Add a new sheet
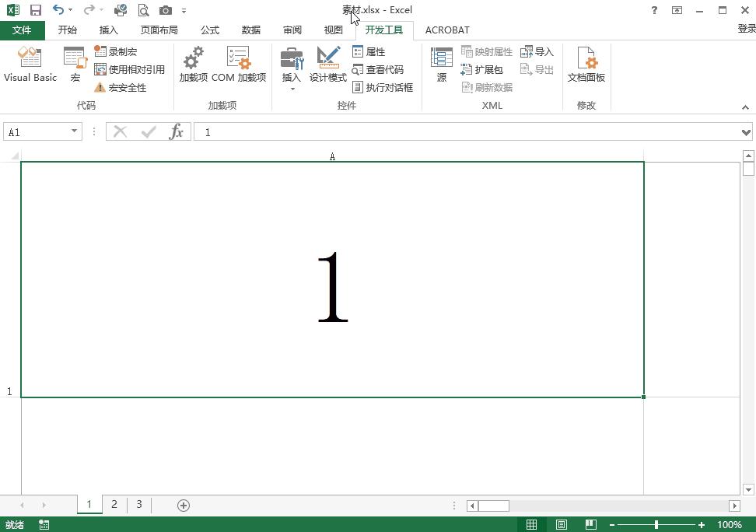This screenshot has width=756, height=532. click(x=184, y=506)
